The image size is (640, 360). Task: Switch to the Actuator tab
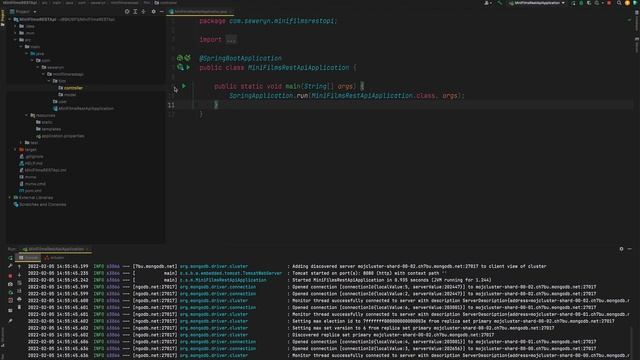tap(55, 258)
